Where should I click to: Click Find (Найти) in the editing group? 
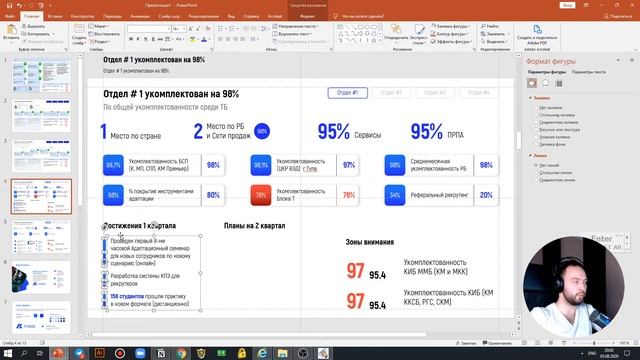pos(490,26)
